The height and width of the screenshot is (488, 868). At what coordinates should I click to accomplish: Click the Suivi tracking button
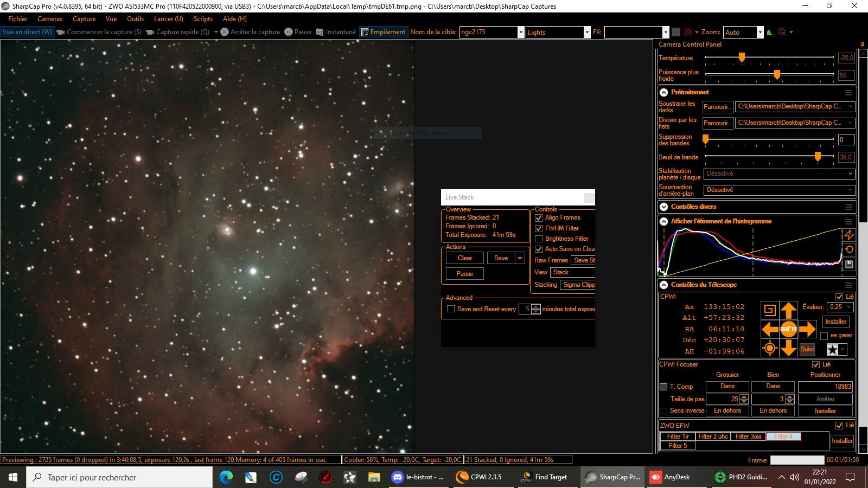tap(807, 349)
